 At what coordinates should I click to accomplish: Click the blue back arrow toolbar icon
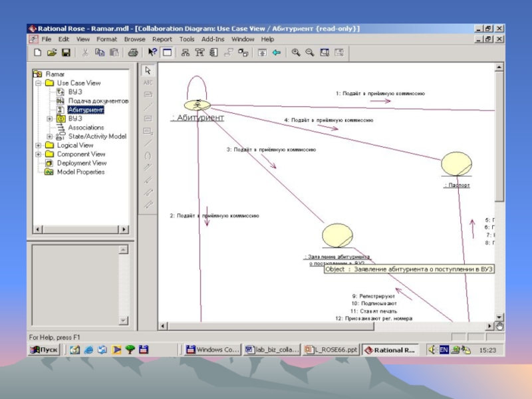click(x=276, y=53)
